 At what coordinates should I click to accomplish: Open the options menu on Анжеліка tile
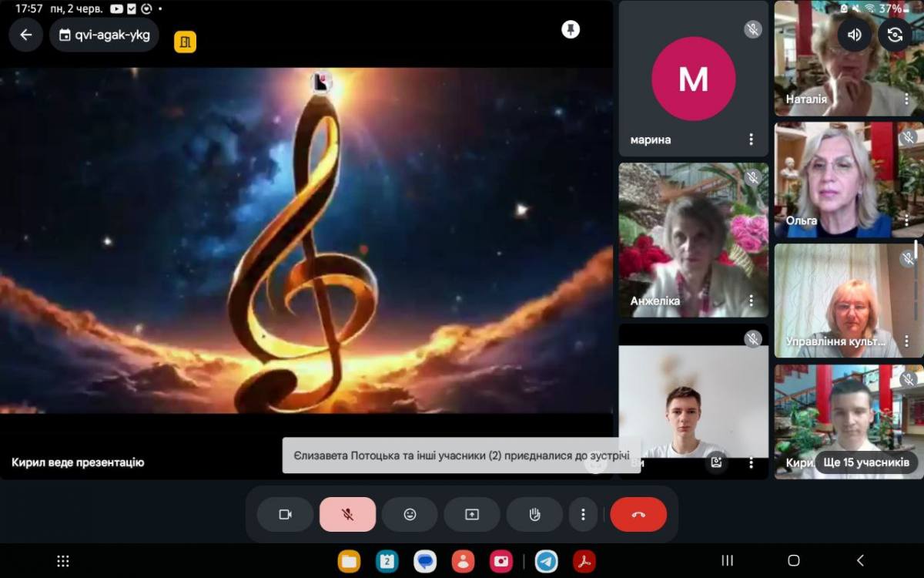[751, 301]
